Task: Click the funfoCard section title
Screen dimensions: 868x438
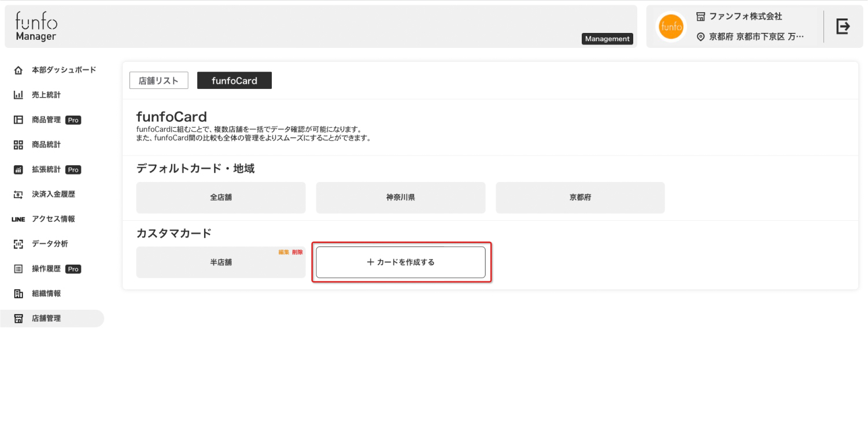Action: click(x=172, y=117)
